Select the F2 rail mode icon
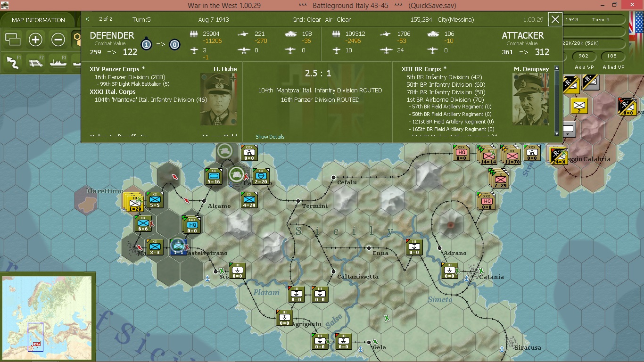The image size is (644, 362). click(x=36, y=62)
